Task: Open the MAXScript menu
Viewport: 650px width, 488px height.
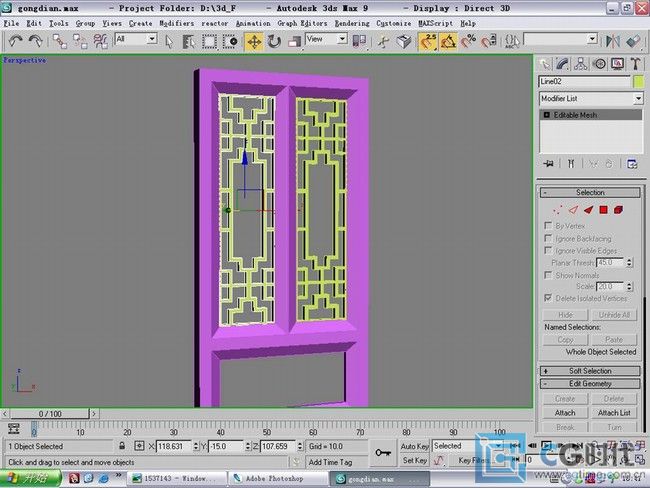Action: 435,23
